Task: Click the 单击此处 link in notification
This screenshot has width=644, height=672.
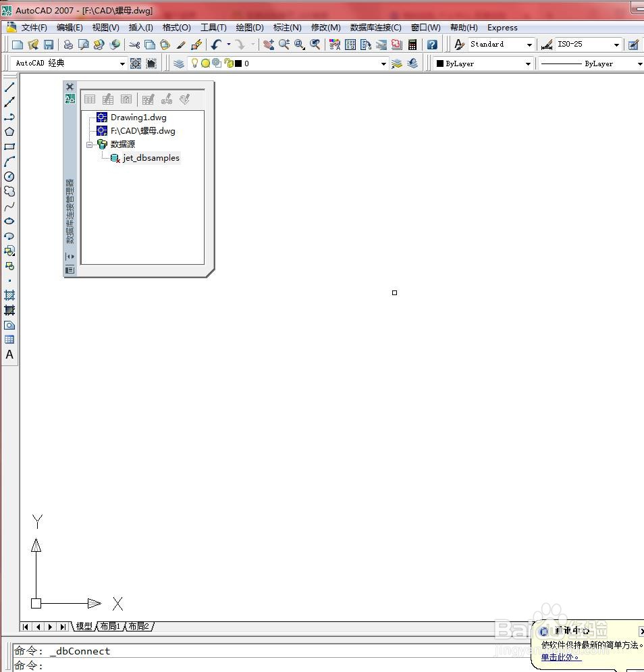Action: (x=561, y=657)
